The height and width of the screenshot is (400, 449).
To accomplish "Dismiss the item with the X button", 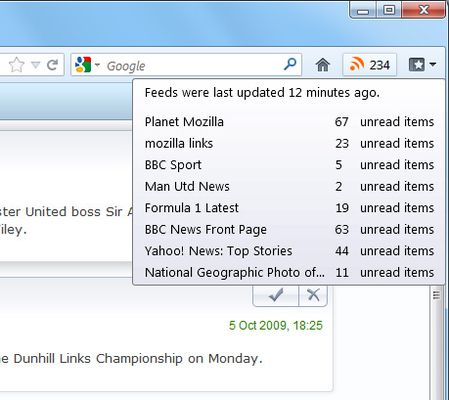I will point(313,295).
